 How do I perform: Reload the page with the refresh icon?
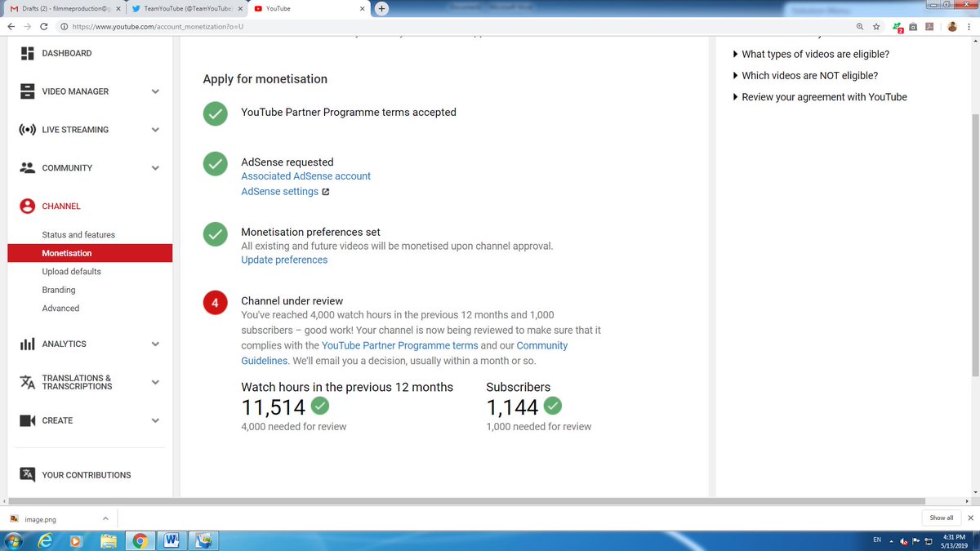[x=44, y=26]
